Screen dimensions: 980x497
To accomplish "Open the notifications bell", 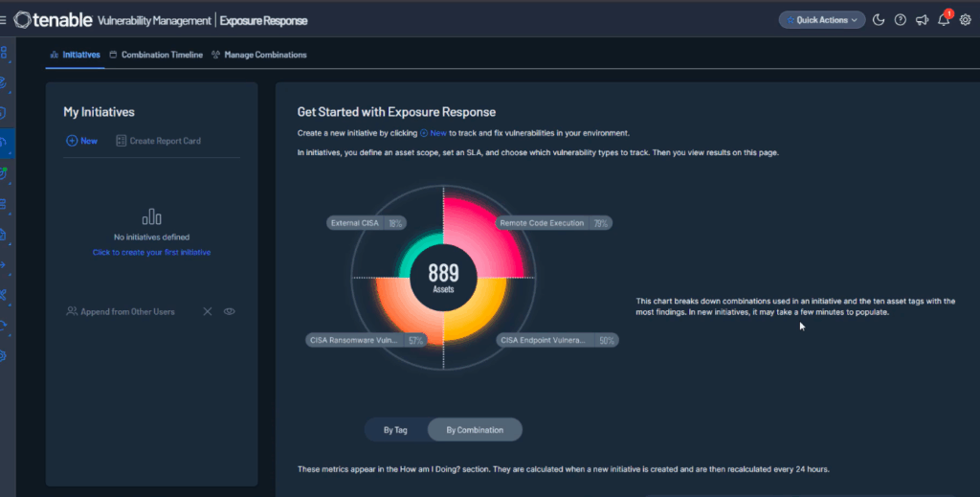I will (944, 20).
